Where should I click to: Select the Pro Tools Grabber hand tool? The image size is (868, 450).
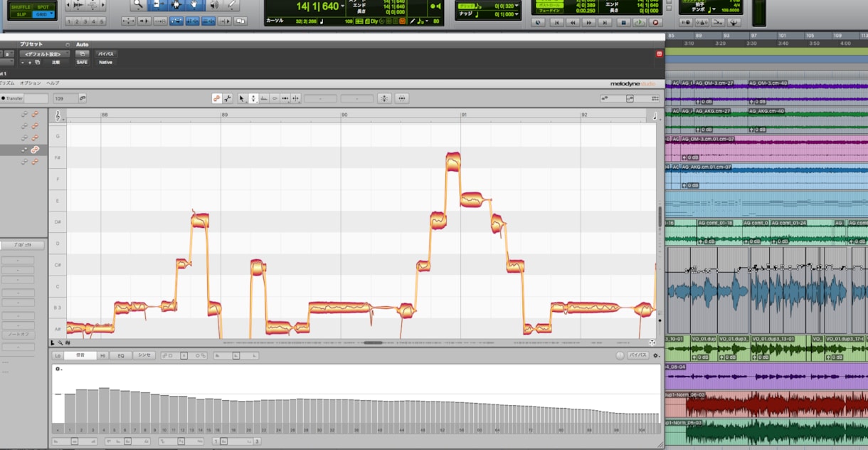pyautogui.click(x=194, y=5)
